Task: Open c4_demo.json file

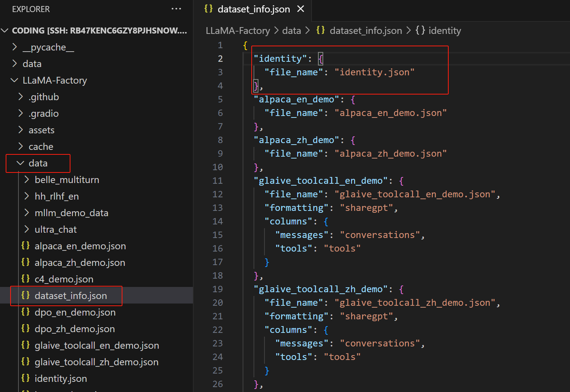Action: [x=64, y=279]
